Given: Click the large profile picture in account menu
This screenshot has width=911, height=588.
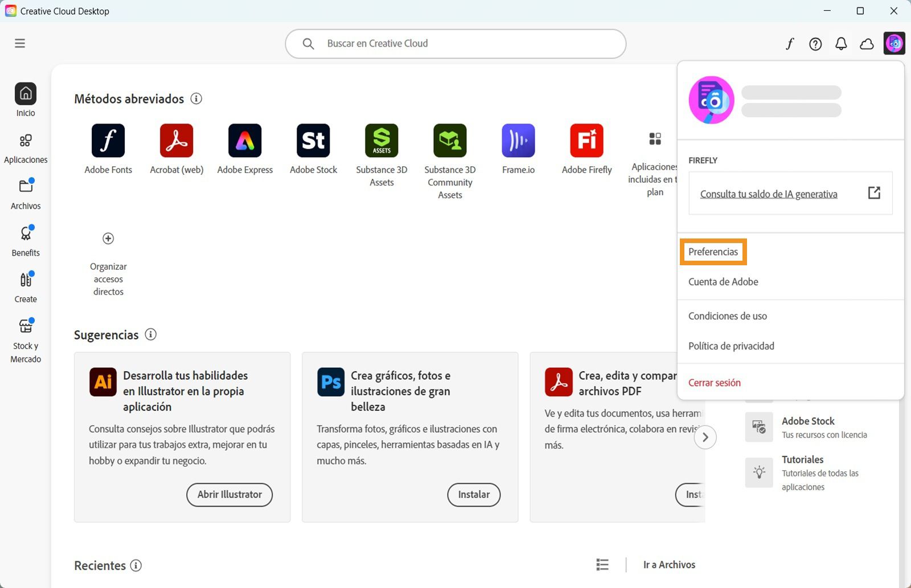Looking at the screenshot, I should (711, 100).
